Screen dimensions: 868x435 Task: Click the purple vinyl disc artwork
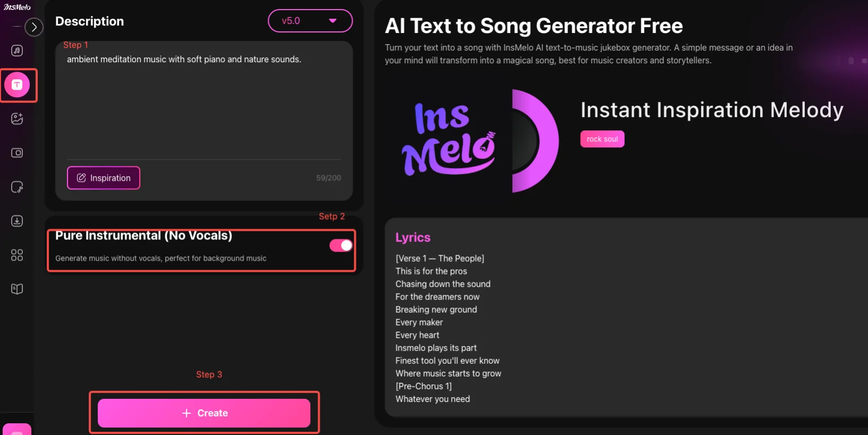[x=534, y=141]
